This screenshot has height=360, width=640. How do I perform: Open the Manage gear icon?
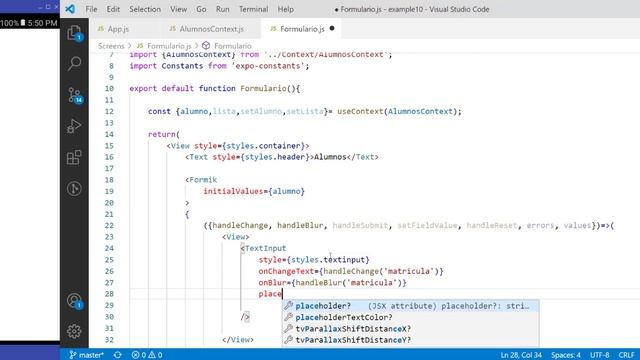74,331
